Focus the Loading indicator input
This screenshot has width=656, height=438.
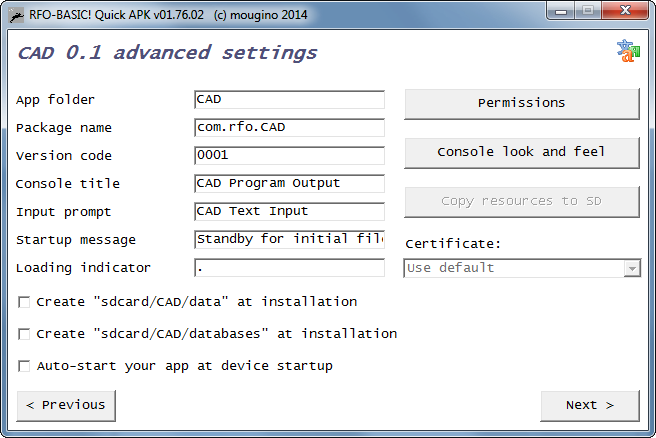click(290, 268)
